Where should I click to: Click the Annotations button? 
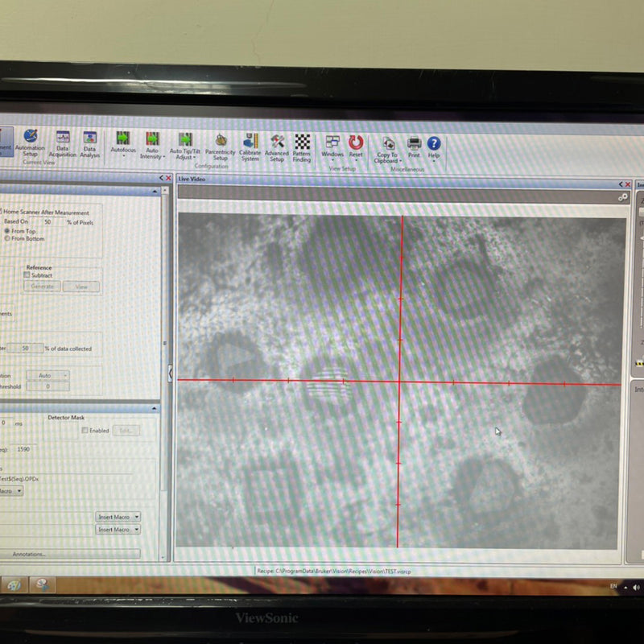(x=70, y=554)
